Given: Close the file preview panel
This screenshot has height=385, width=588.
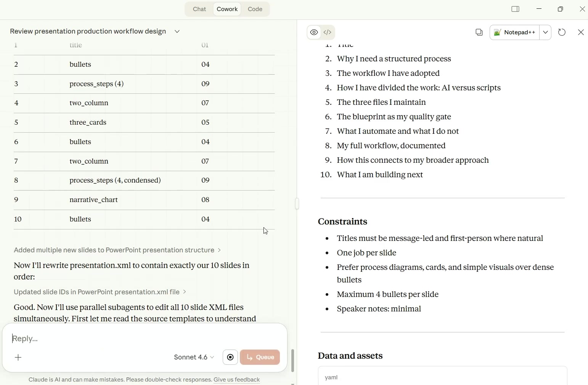Looking at the screenshot, I should coord(581,33).
